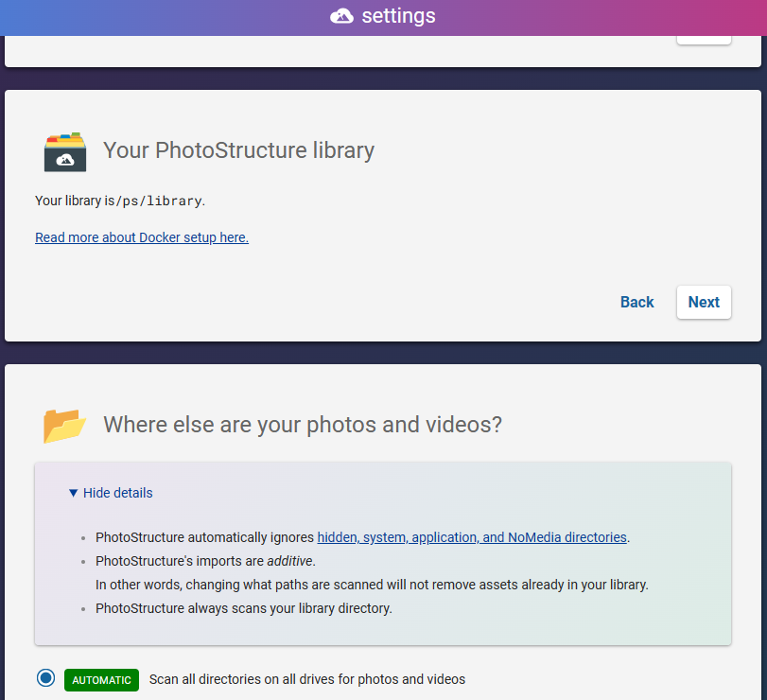767x700 pixels.
Task: Click the PhotoStructure cloud logo in header
Action: point(341,16)
